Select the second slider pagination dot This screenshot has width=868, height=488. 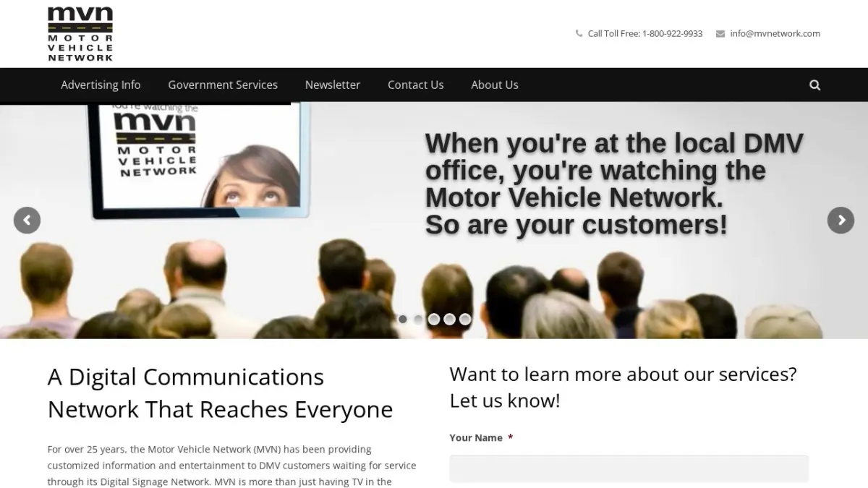(x=418, y=319)
